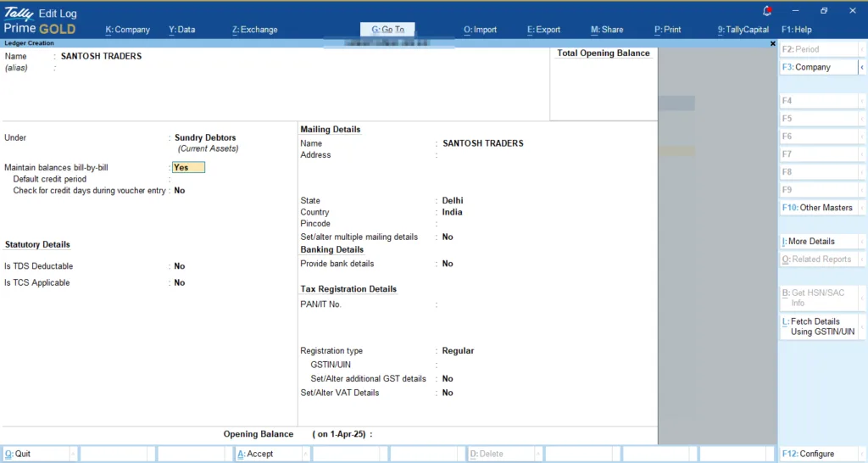Open the notification bell icon

pyautogui.click(x=767, y=10)
